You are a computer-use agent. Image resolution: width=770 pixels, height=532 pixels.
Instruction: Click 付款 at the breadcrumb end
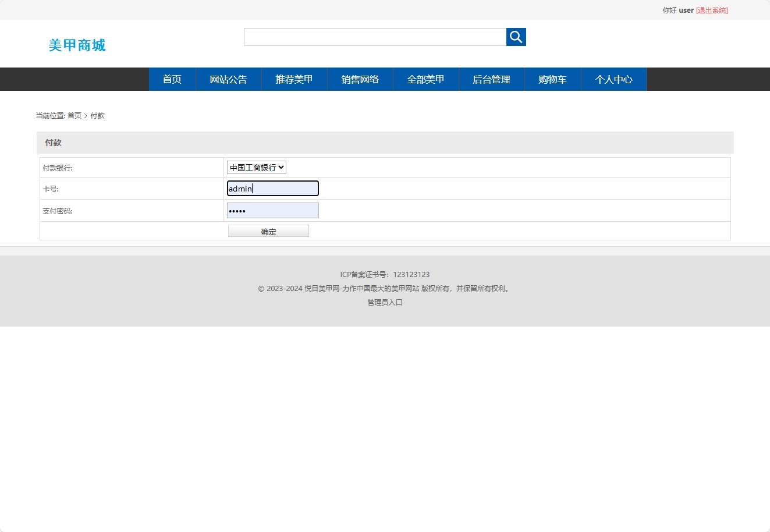click(98, 116)
